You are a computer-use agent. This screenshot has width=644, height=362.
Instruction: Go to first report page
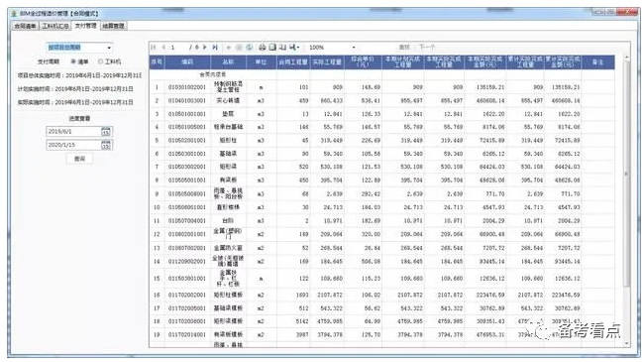[154, 48]
